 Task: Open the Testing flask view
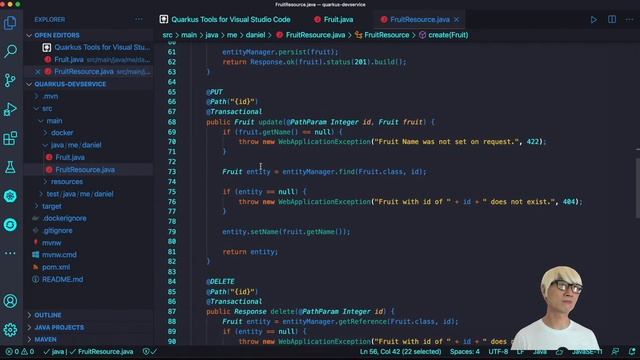[x=10, y=167]
